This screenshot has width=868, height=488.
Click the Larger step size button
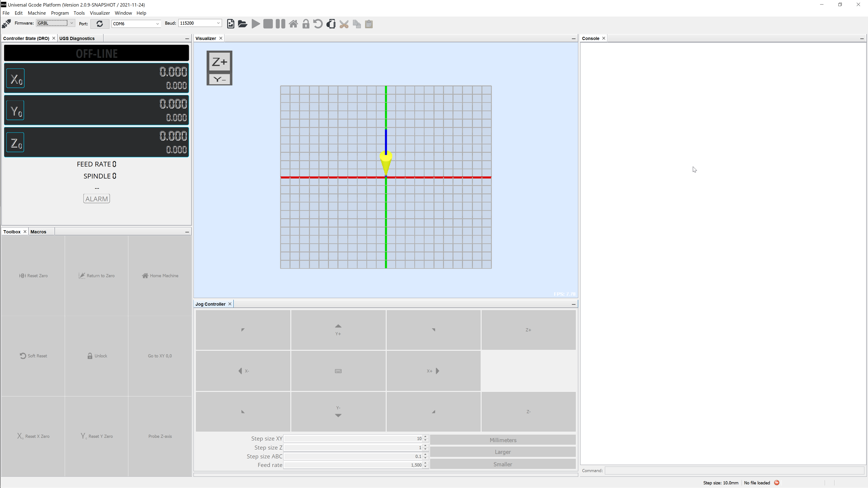(502, 452)
